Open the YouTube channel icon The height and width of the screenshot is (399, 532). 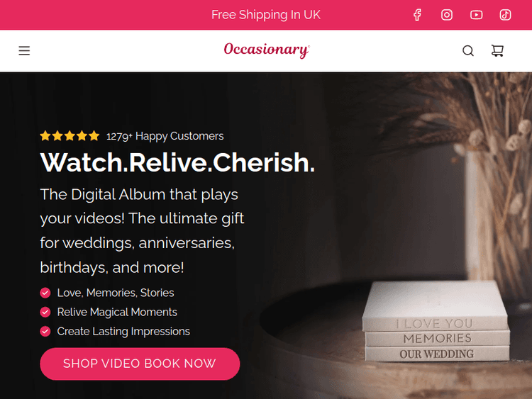476,15
